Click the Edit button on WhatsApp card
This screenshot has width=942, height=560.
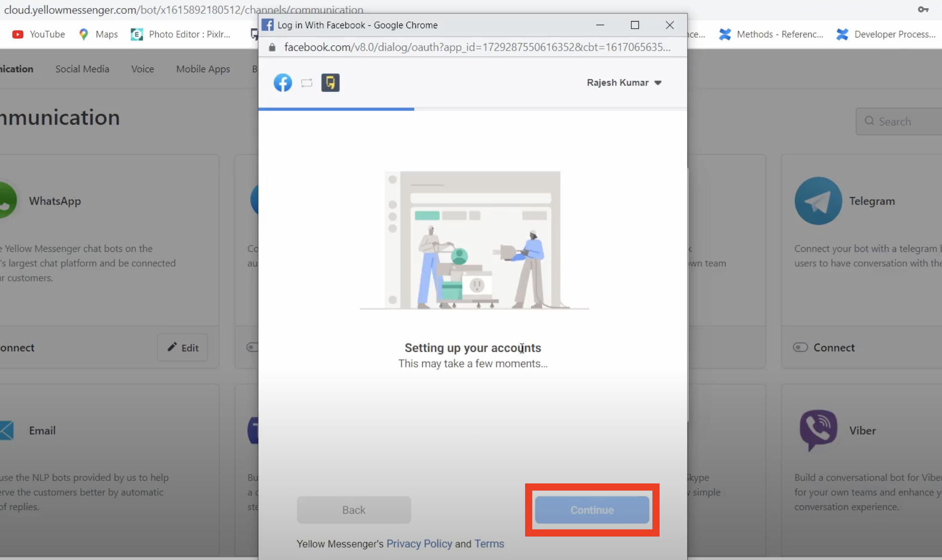pyautogui.click(x=182, y=347)
